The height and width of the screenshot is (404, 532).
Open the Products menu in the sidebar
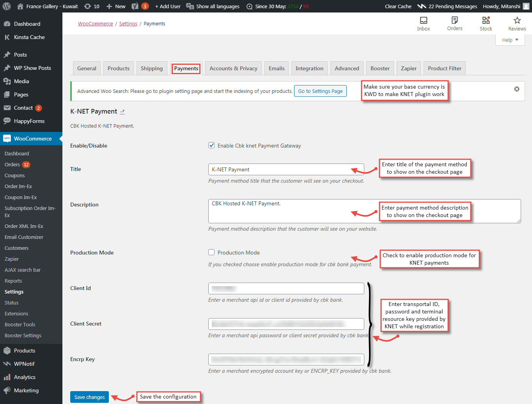(31, 351)
